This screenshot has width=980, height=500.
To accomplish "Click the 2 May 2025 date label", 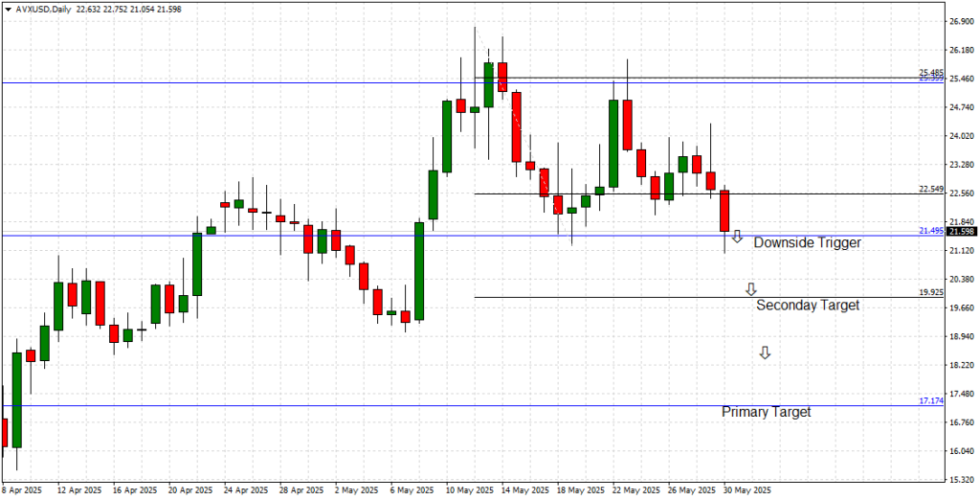I will click(x=358, y=490).
